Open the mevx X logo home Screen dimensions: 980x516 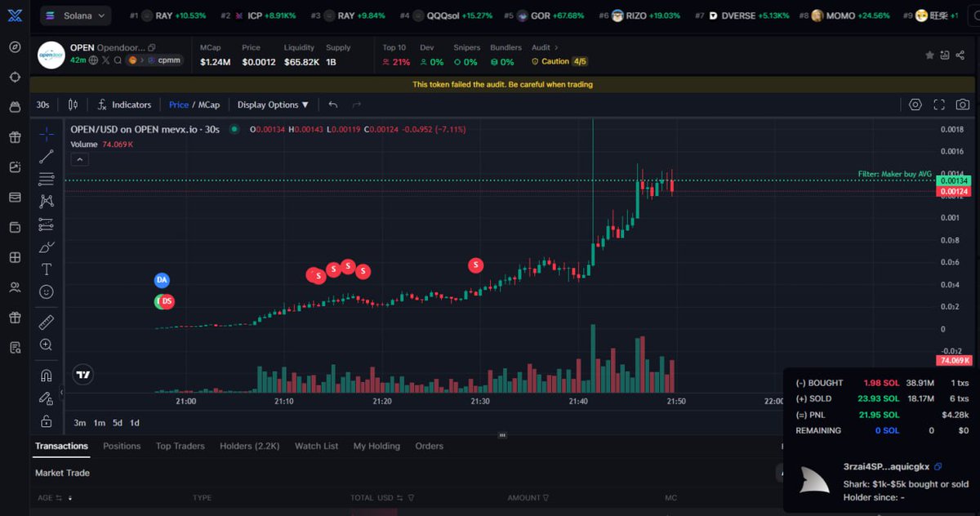pyautogui.click(x=15, y=16)
